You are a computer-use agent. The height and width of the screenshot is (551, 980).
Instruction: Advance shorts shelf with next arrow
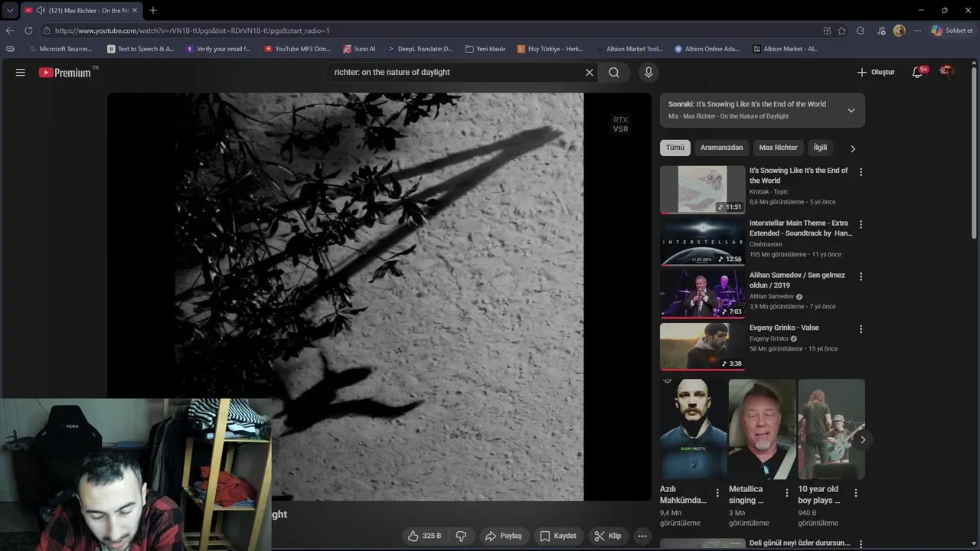862,440
